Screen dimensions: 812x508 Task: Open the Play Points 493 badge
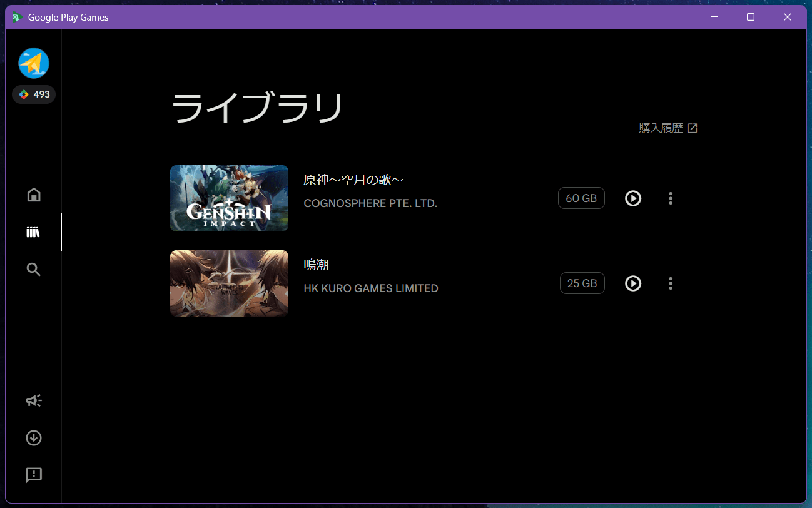click(34, 94)
